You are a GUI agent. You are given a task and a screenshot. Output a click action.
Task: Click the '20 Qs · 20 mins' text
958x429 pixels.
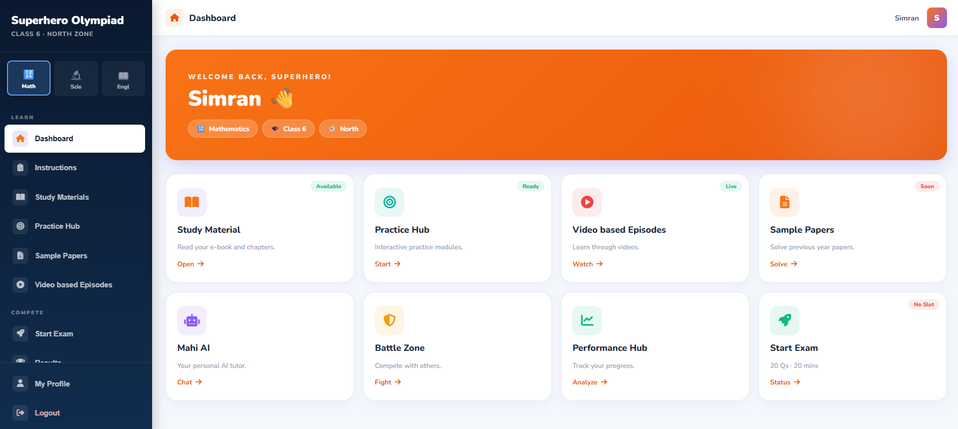click(x=794, y=366)
